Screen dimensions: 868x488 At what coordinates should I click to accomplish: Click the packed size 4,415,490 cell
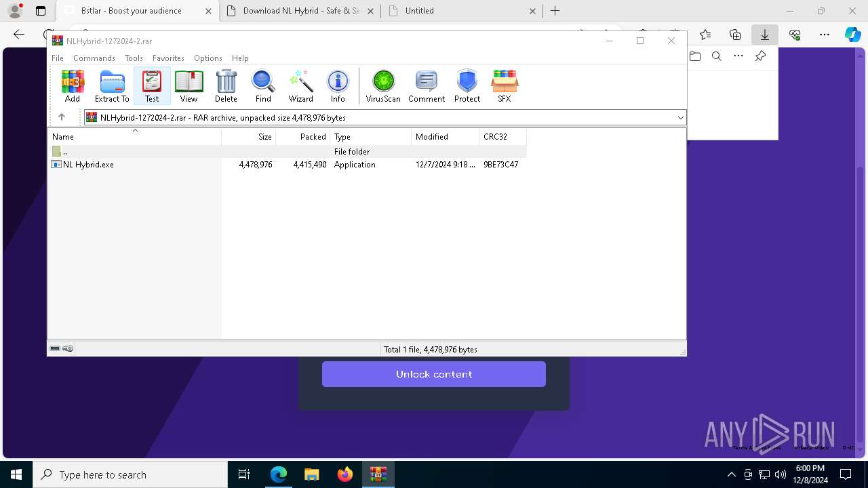310,165
